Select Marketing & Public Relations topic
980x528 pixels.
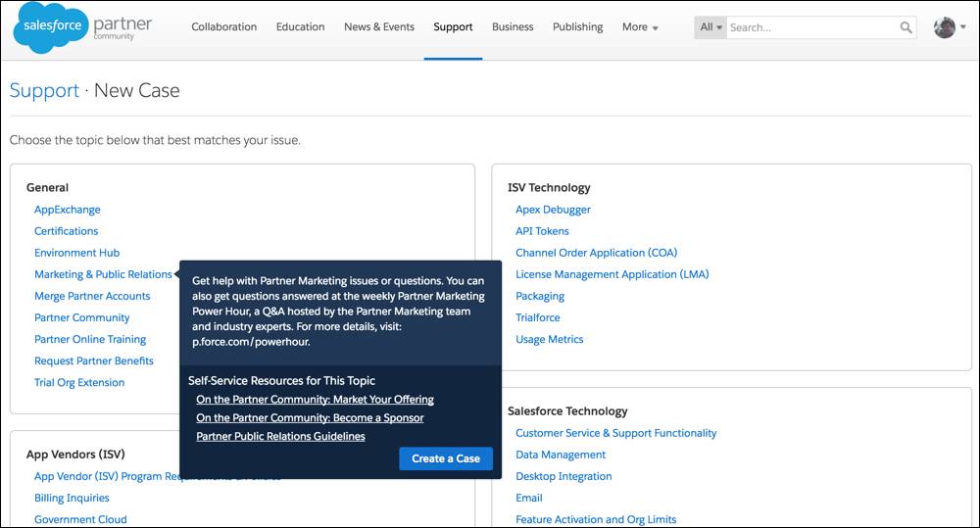pos(103,274)
